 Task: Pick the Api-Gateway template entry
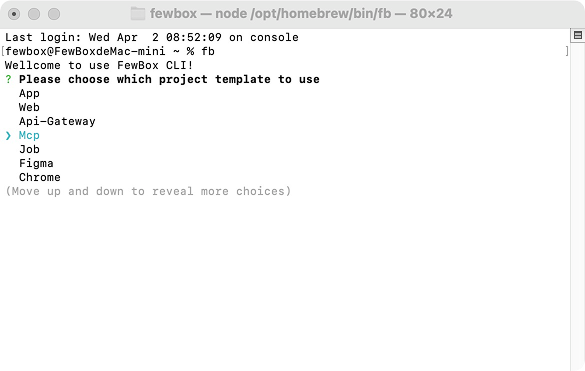(x=57, y=121)
